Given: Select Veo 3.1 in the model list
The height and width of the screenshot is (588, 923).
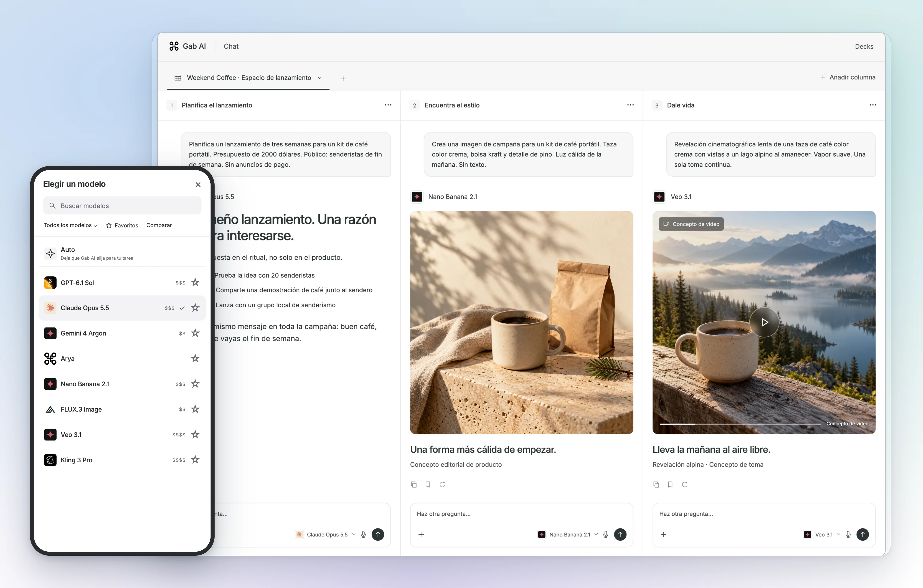Looking at the screenshot, I should click(122, 434).
